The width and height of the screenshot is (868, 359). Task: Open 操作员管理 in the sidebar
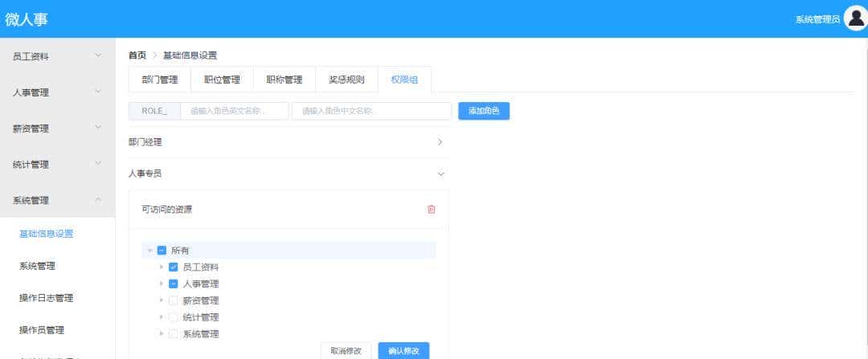click(x=58, y=330)
